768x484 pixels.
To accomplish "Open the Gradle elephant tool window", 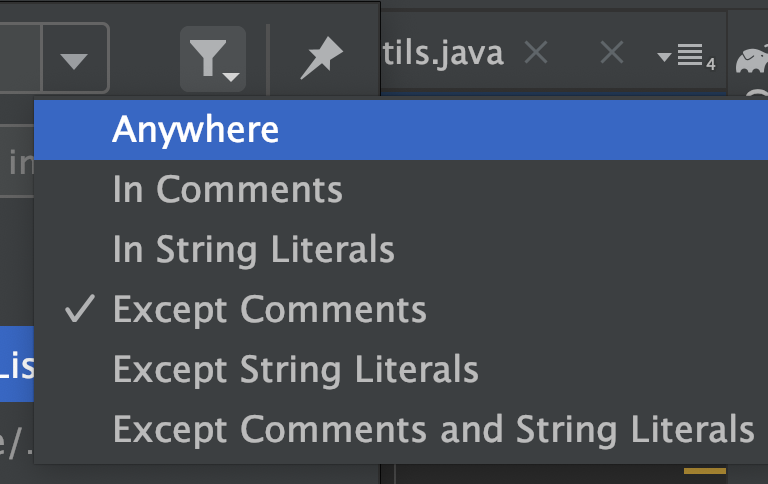I will [x=751, y=62].
